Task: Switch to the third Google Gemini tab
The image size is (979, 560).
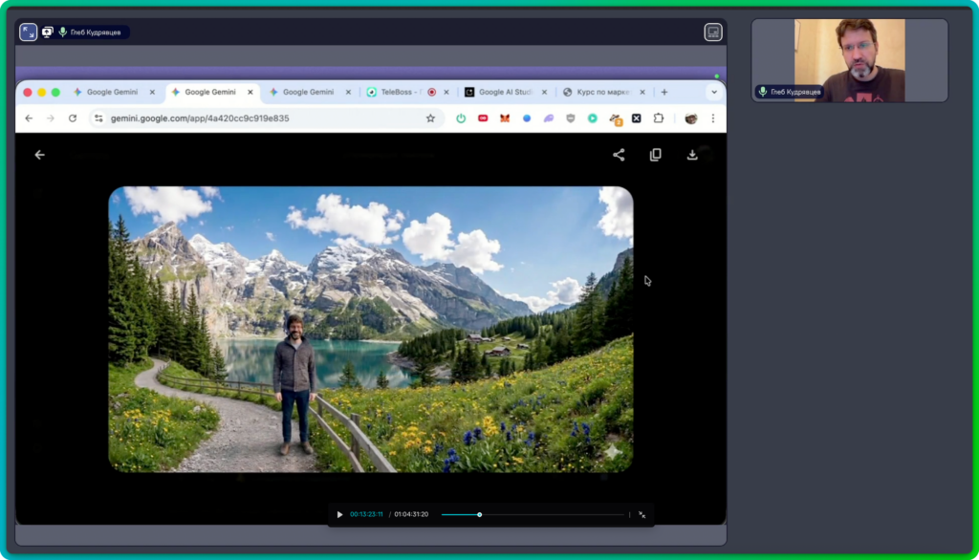Action: tap(308, 92)
